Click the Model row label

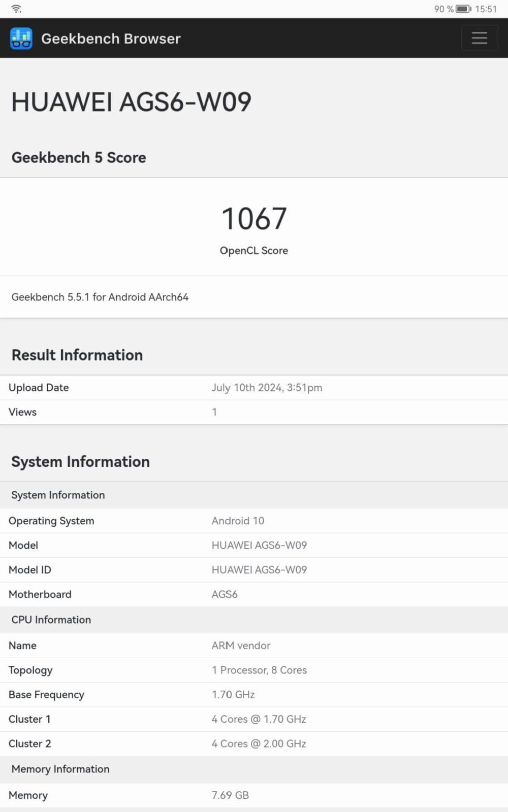(x=23, y=546)
